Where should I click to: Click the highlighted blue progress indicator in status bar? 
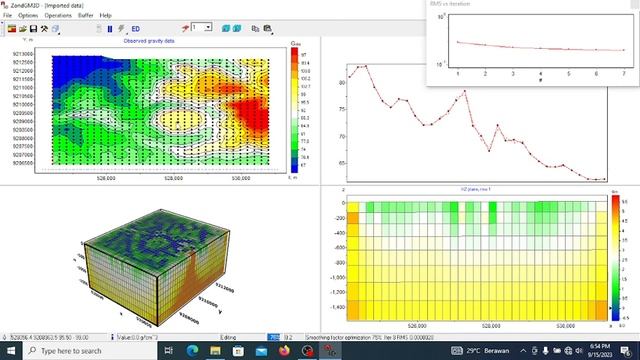(x=274, y=337)
